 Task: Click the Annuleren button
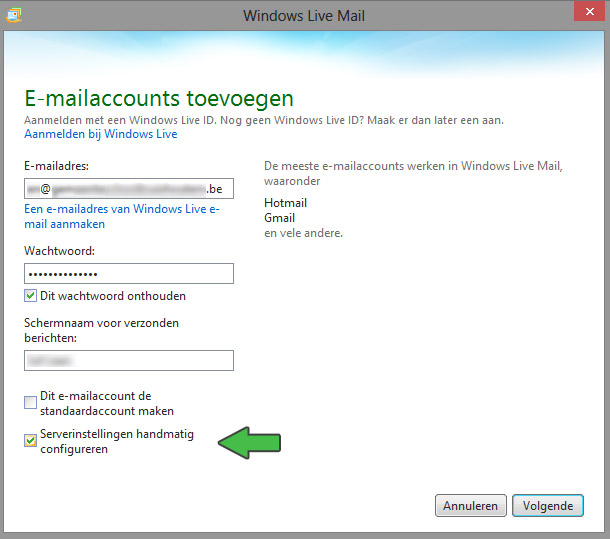pyautogui.click(x=471, y=506)
